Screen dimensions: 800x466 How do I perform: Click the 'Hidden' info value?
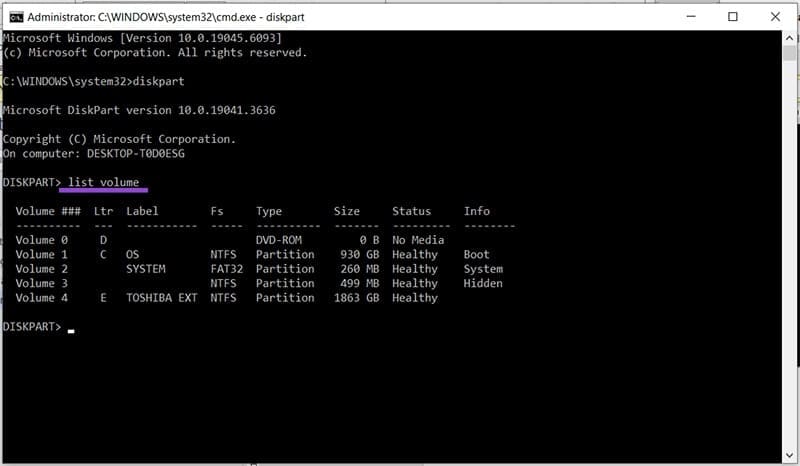483,283
